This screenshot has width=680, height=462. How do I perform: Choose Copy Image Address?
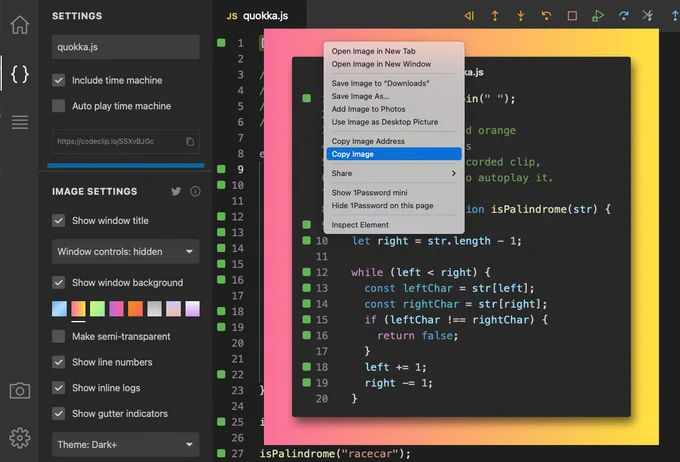click(394, 141)
